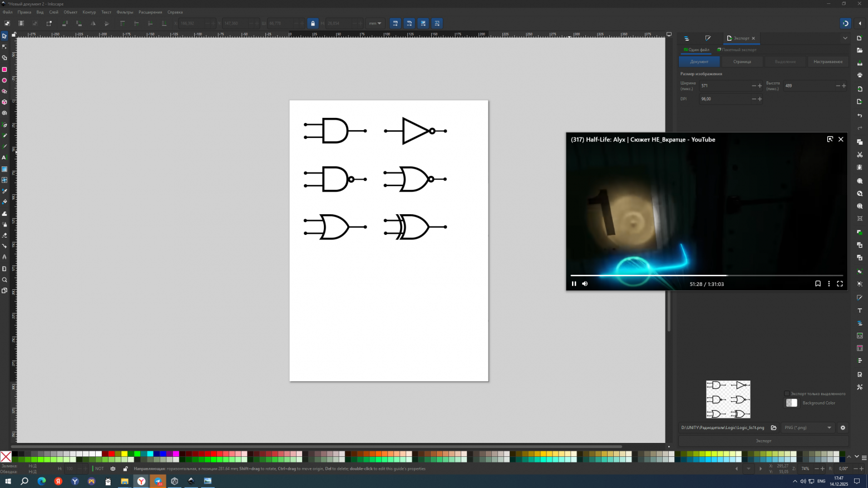Toggle the width/height ratio lock

(x=313, y=23)
